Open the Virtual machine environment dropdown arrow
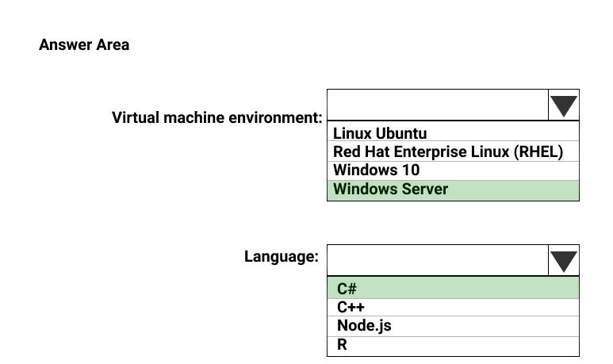 (564, 105)
